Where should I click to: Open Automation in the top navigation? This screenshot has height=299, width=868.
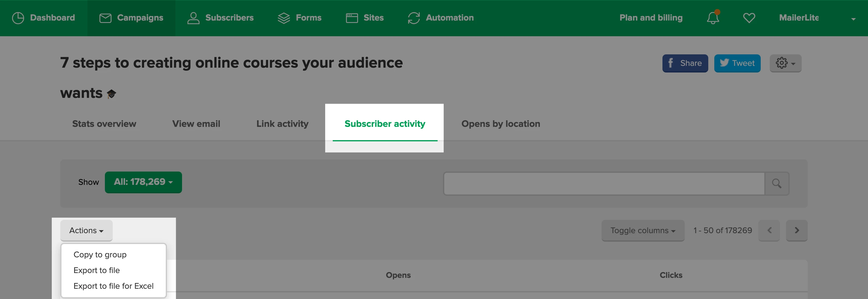tap(440, 18)
